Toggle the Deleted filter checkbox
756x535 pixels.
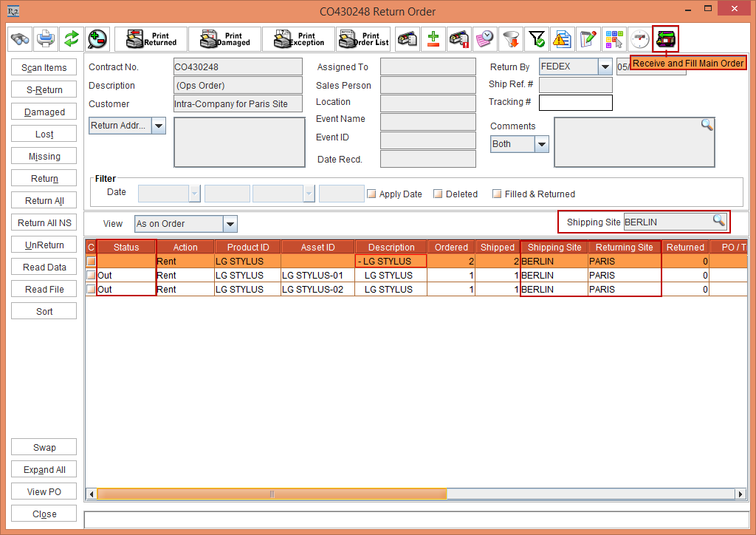click(x=438, y=194)
